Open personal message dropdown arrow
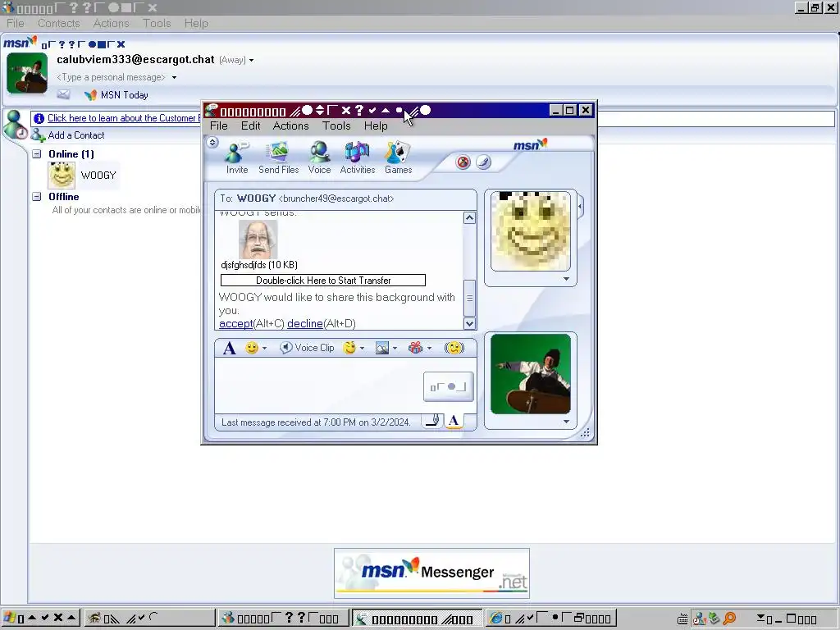This screenshot has height=630, width=840. coord(174,78)
